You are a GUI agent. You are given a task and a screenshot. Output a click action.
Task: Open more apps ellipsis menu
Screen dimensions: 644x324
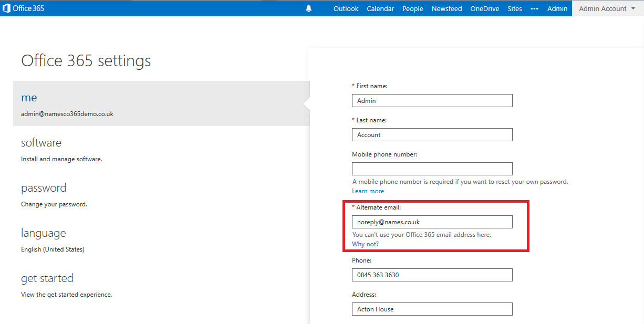535,8
